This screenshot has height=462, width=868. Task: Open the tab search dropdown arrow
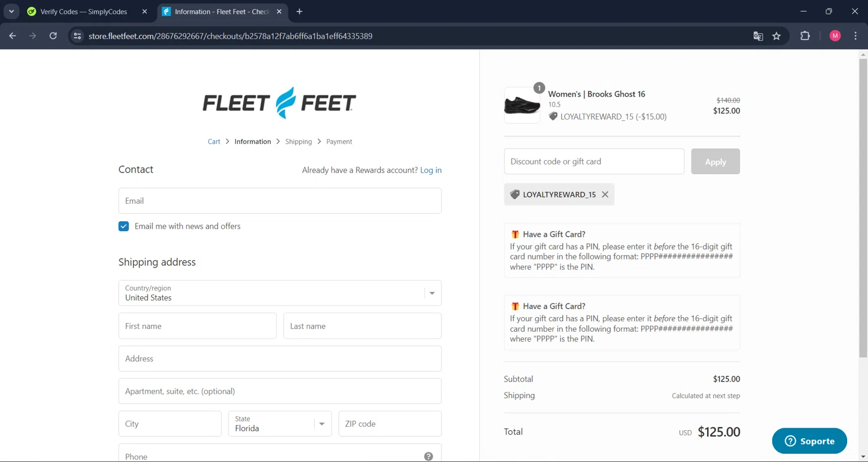(x=11, y=12)
